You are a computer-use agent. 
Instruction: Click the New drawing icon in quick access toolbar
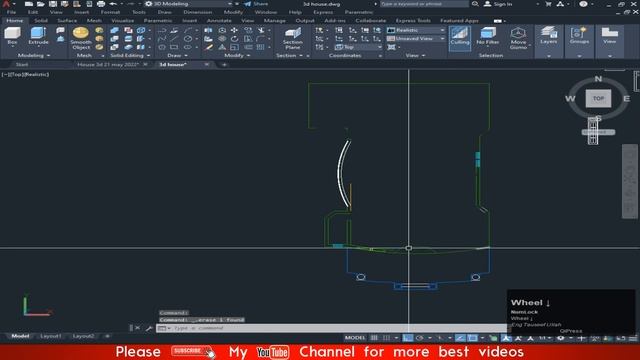coord(29,4)
